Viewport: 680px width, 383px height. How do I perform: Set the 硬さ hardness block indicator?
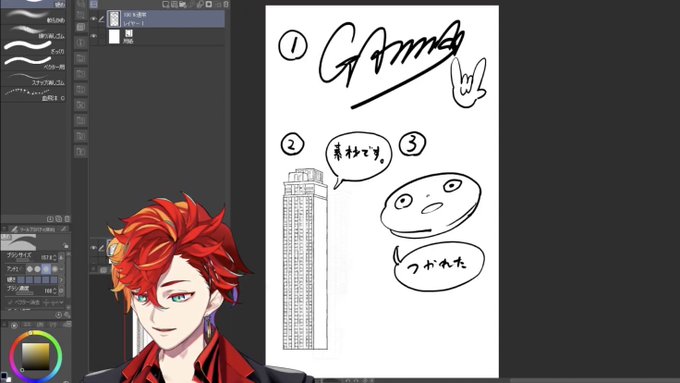37,280
